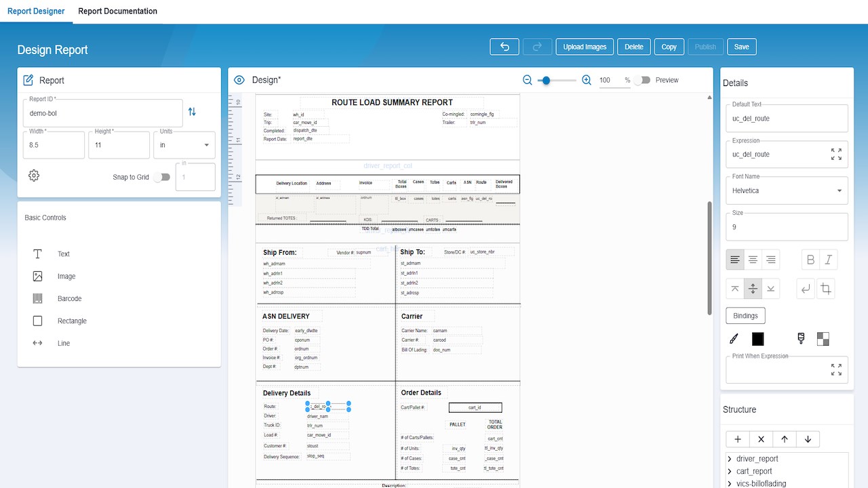Expand the Print When Expression editor
This screenshot has height=488, width=868.
click(x=836, y=369)
